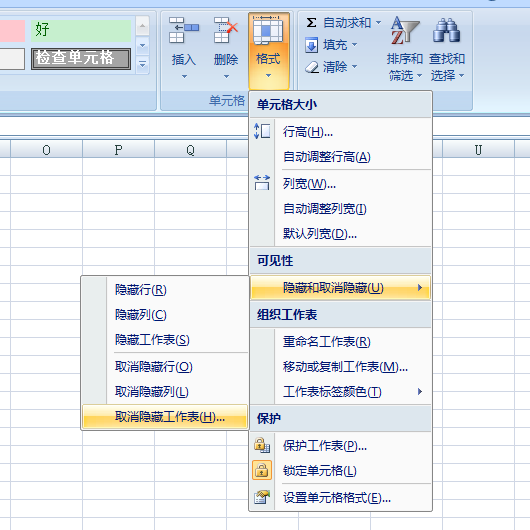Expand the 清除 dropdown arrow
The image size is (530, 530).
point(355,66)
